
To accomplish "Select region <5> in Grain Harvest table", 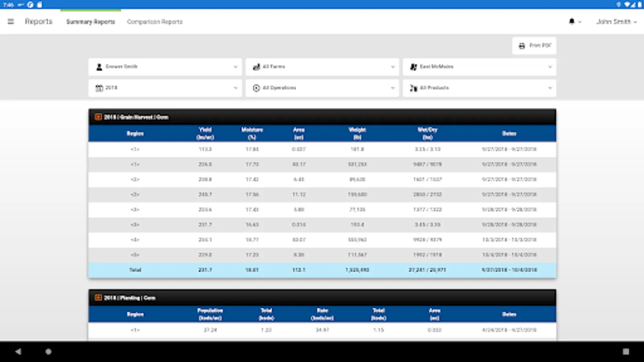I will [x=135, y=255].
